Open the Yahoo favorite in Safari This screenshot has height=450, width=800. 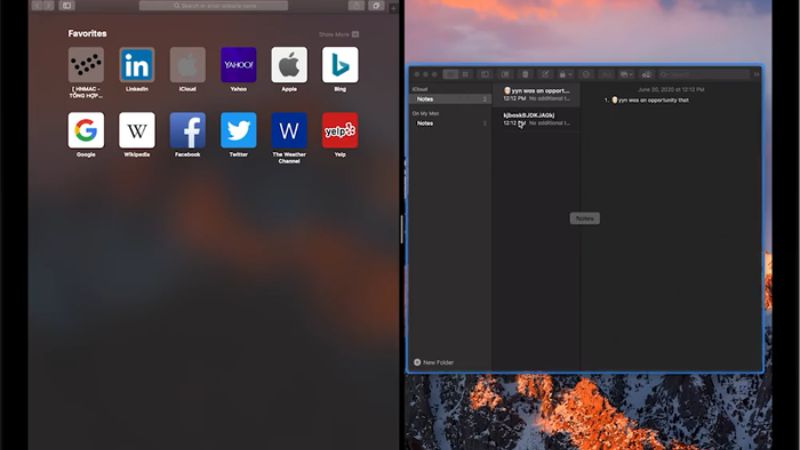(x=238, y=65)
